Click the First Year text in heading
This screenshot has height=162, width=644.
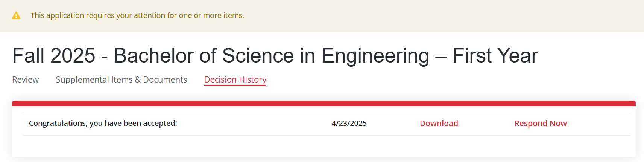pyautogui.click(x=495, y=55)
